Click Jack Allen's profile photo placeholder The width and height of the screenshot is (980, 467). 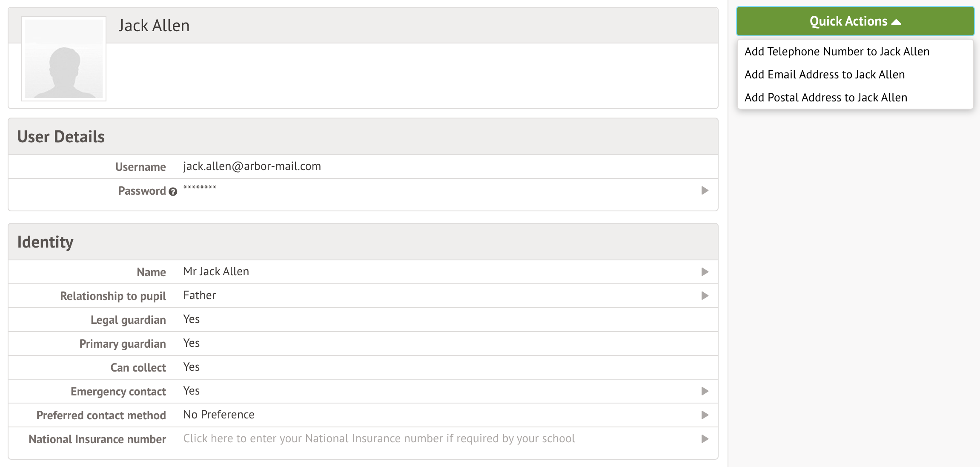[64, 59]
